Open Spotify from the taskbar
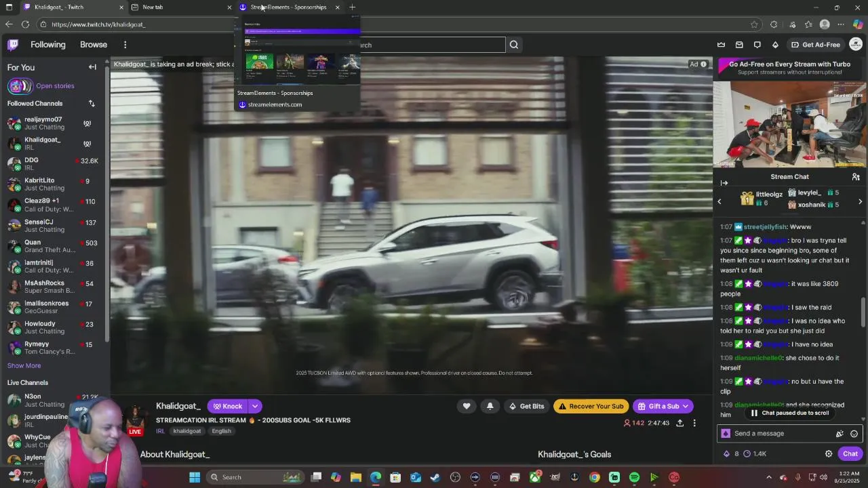868x488 pixels. point(634,477)
